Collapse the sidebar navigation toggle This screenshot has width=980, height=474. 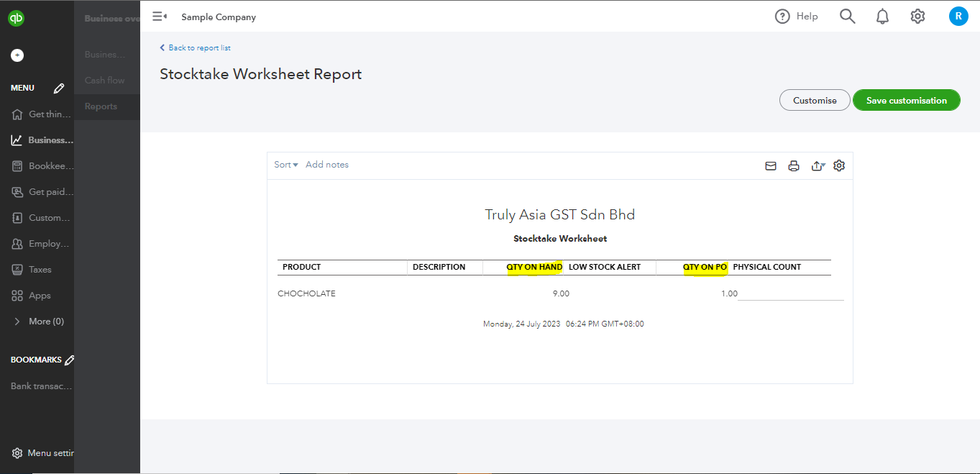point(160,17)
